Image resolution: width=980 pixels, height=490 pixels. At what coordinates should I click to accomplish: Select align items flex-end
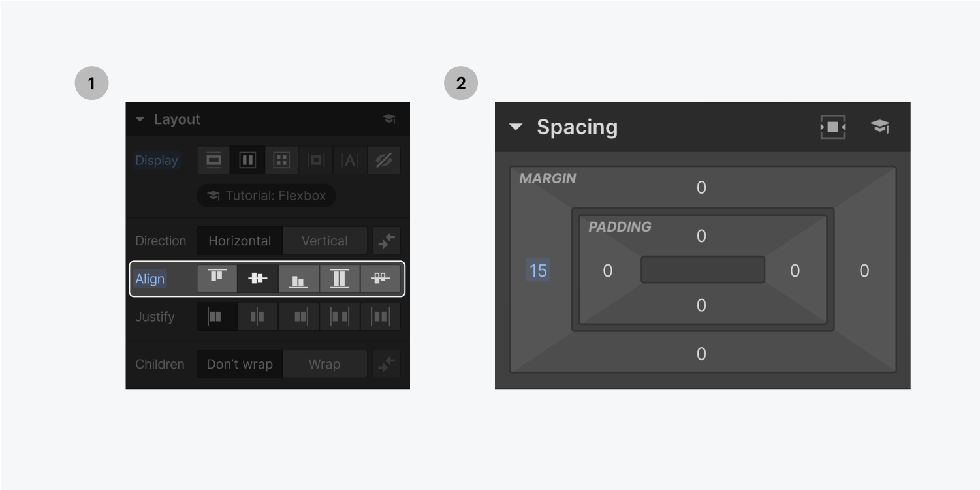tap(298, 279)
